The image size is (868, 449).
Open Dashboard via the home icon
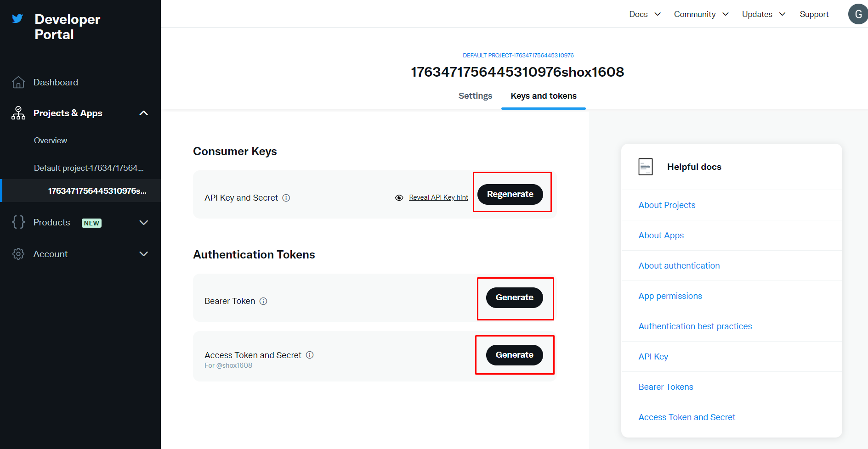point(18,83)
